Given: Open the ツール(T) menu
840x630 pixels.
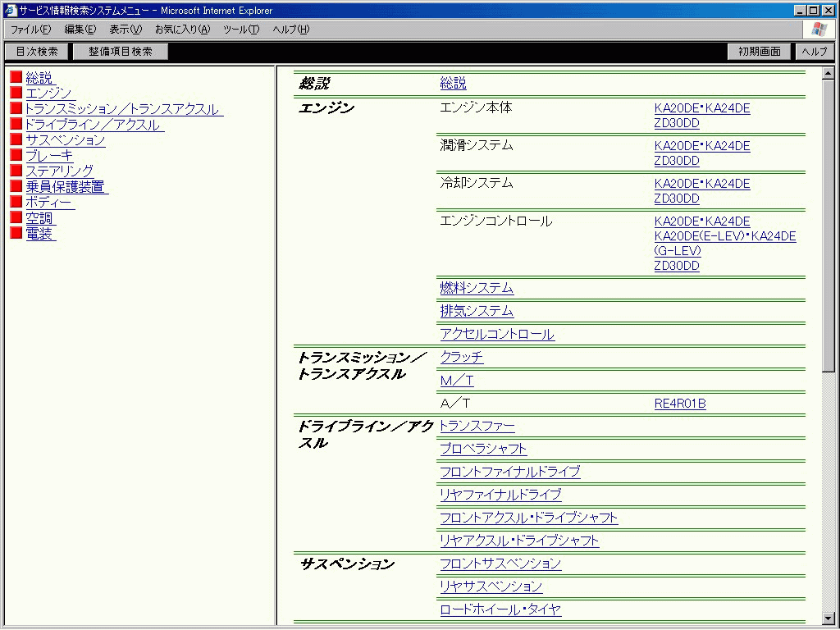Looking at the screenshot, I should pos(241,30).
